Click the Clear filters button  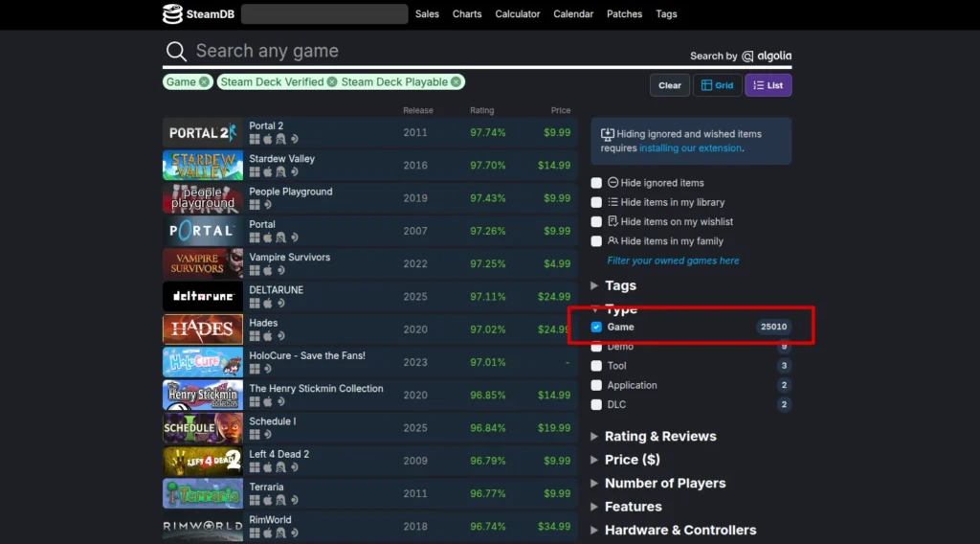669,85
